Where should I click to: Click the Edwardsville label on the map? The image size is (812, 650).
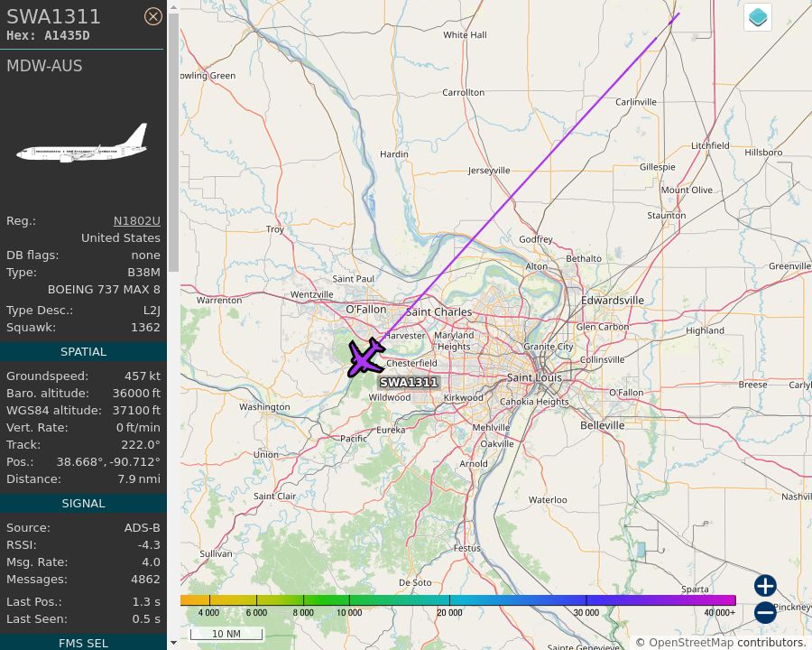point(613,301)
